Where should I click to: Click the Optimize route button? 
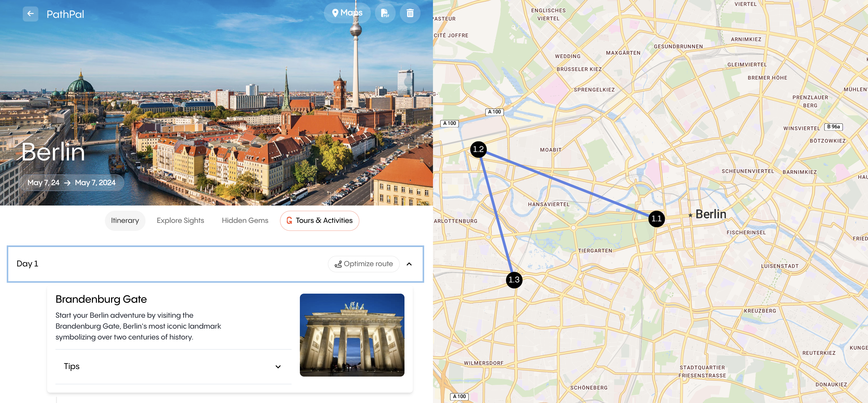(364, 264)
